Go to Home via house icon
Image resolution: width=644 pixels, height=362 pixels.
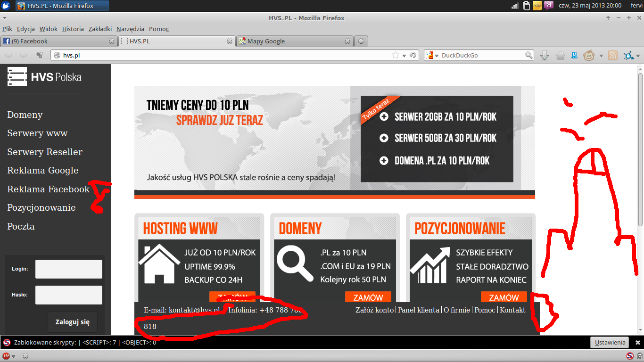coord(560,55)
